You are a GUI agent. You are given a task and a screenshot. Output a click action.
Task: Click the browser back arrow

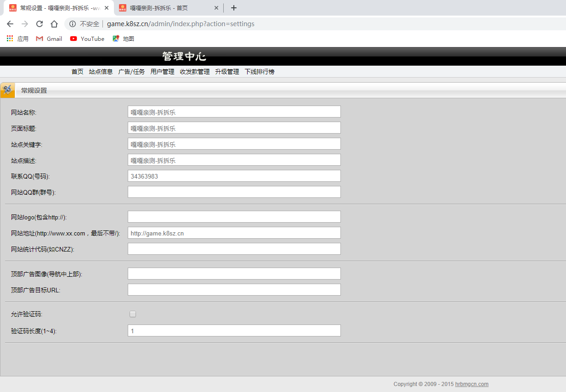click(x=10, y=24)
